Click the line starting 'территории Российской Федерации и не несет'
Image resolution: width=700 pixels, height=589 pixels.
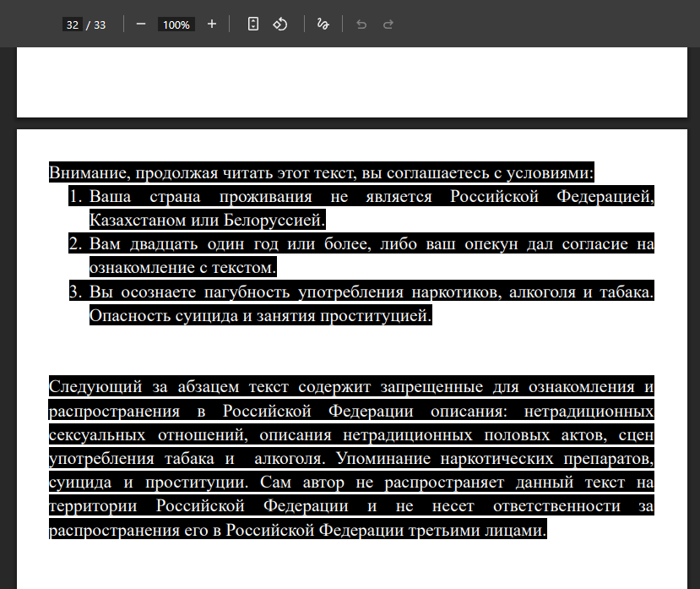(351, 505)
